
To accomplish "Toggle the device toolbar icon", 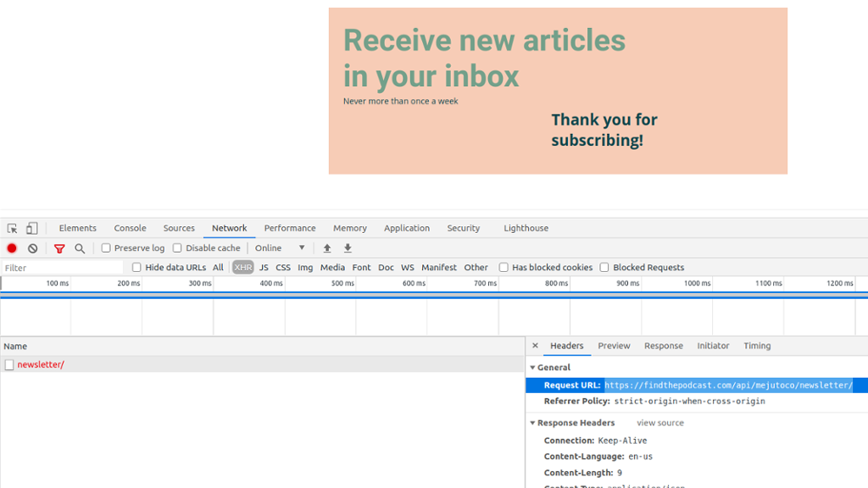I will coord(31,228).
